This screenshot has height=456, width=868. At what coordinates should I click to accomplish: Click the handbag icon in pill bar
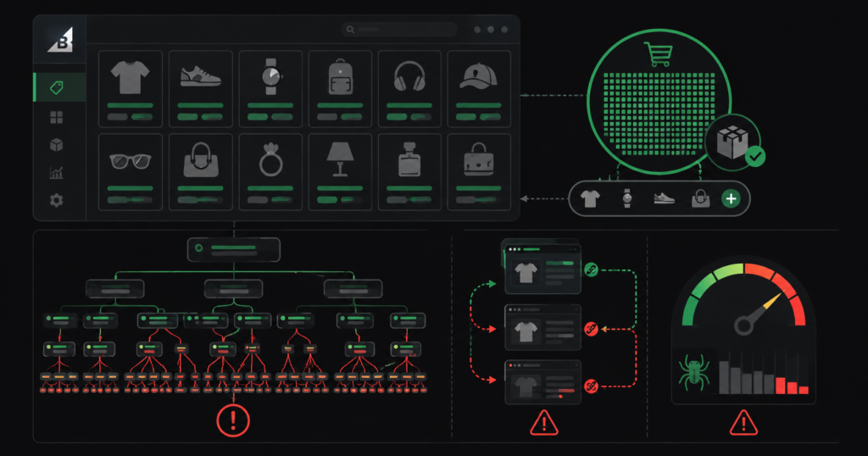tap(700, 198)
